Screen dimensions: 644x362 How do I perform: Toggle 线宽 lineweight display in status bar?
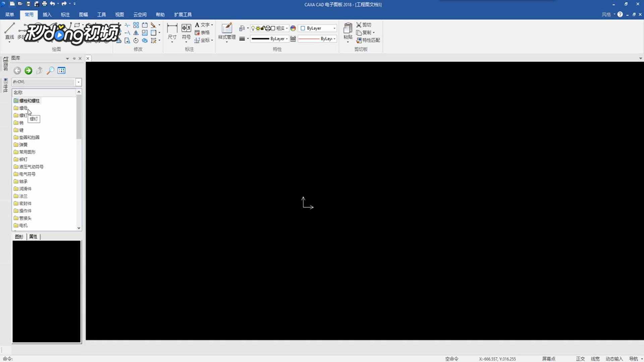(x=595, y=359)
